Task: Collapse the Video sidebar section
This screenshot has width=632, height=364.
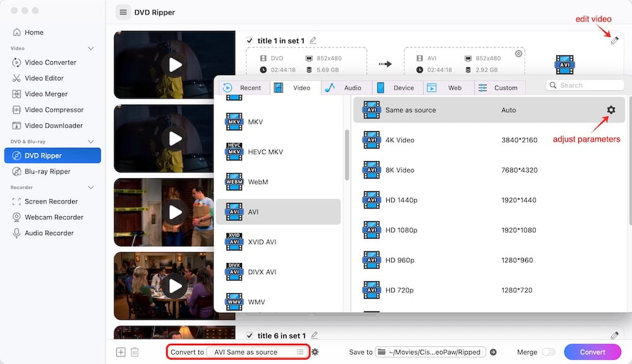Action: click(90, 49)
